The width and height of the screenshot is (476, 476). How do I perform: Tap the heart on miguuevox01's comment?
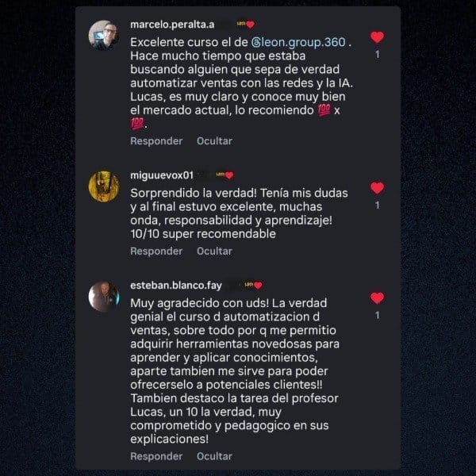pyautogui.click(x=377, y=188)
